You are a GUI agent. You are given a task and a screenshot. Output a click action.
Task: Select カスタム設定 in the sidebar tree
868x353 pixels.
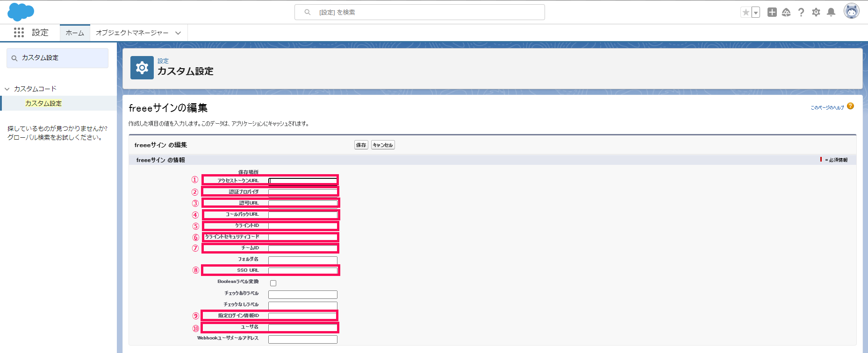click(43, 103)
